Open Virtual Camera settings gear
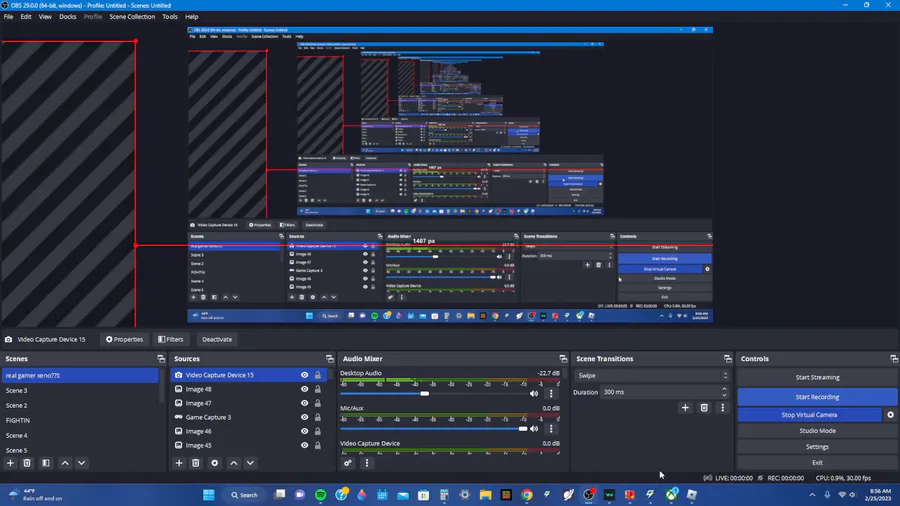The width and height of the screenshot is (900, 506). pos(890,415)
